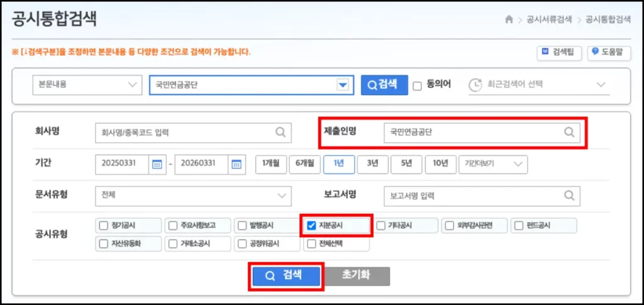
Task: Check the 전체선택 checkbox
Action: click(x=311, y=244)
